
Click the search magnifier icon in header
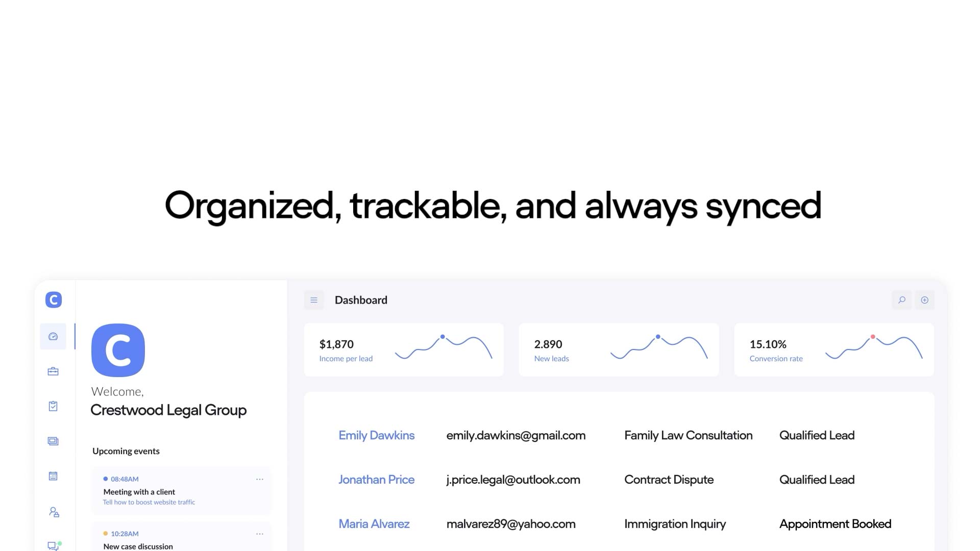point(902,300)
